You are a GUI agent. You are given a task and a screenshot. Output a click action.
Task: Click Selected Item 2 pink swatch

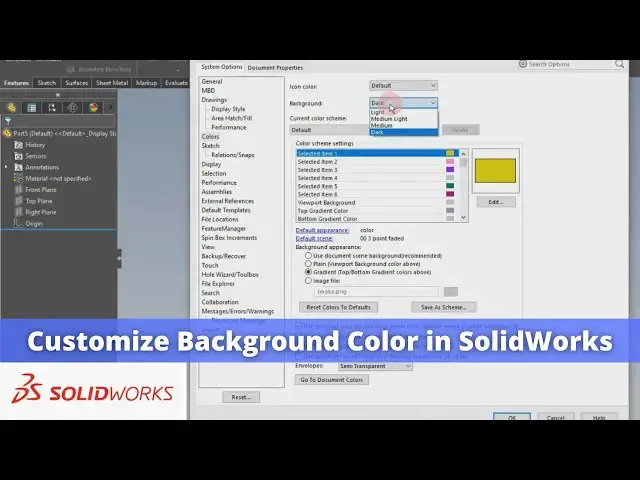click(x=450, y=162)
